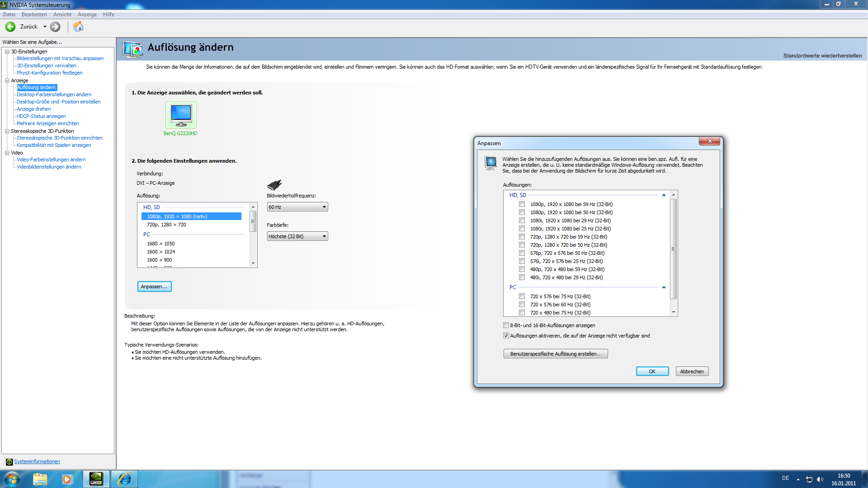Check 1080p 1920 x 1080 59 Hz box
Image resolution: width=868 pixels, height=488 pixels.
(x=522, y=204)
